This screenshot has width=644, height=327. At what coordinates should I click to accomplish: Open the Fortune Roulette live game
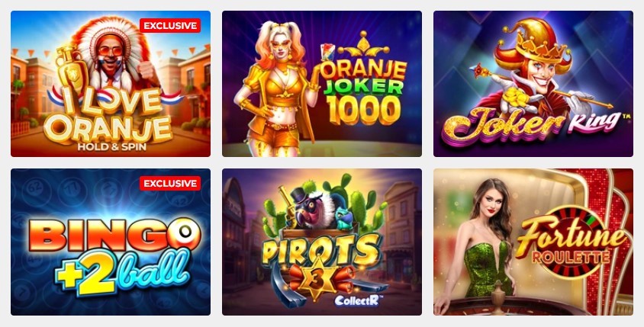click(x=533, y=242)
